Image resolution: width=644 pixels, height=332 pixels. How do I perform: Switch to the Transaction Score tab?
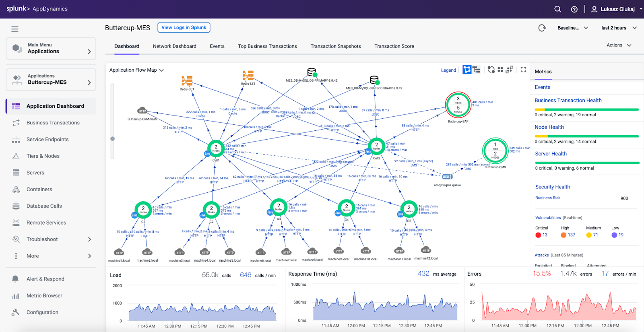click(x=394, y=46)
